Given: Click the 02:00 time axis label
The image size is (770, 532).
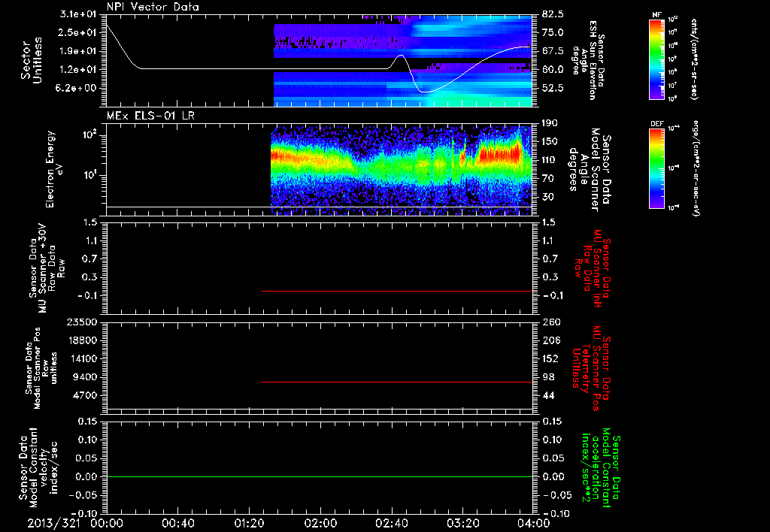Looking at the screenshot, I should coord(320,523).
